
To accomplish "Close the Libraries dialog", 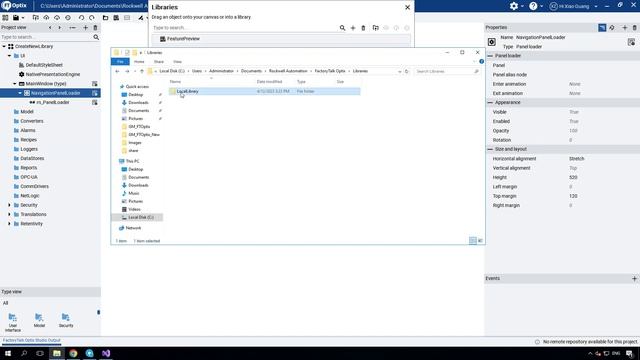I will (407, 7).
